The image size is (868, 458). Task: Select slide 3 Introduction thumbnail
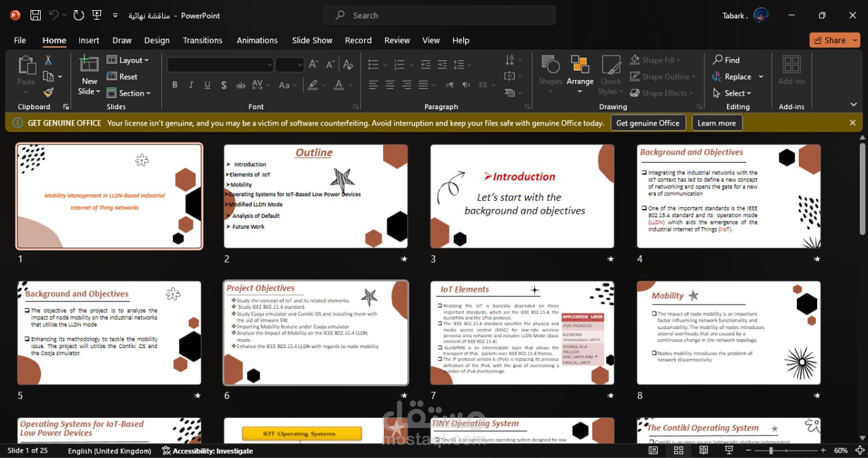click(522, 196)
